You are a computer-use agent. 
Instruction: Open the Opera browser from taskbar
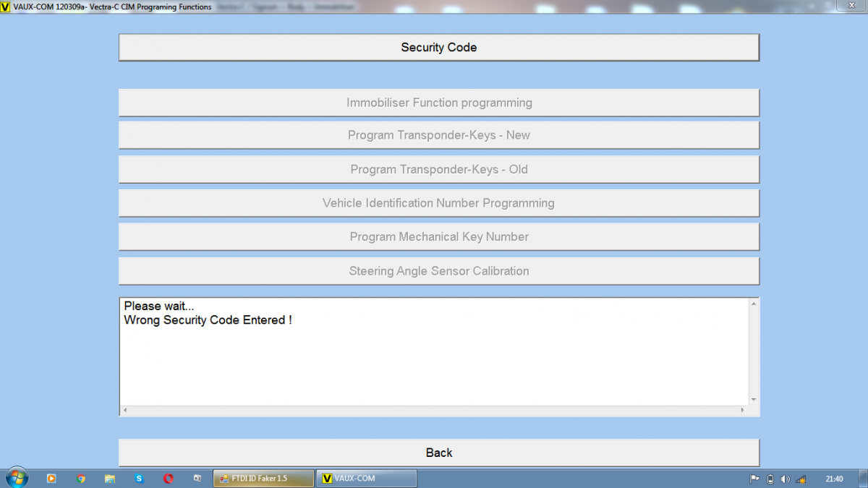pyautogui.click(x=168, y=479)
